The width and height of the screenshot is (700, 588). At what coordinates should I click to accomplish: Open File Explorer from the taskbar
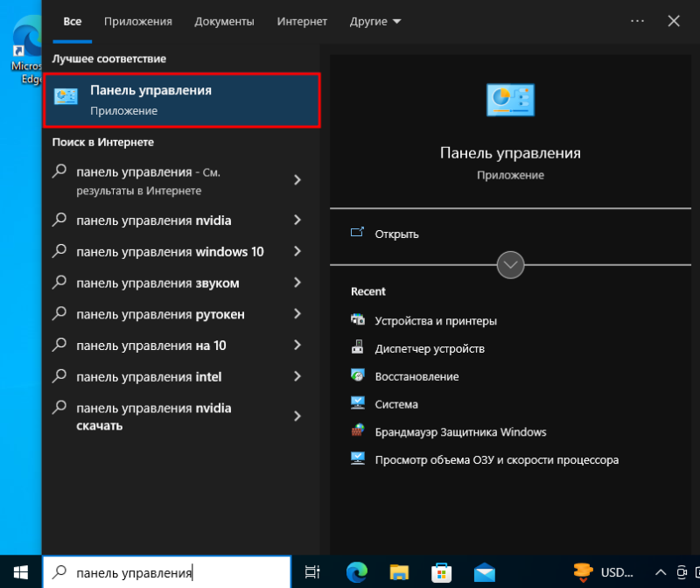click(x=399, y=572)
